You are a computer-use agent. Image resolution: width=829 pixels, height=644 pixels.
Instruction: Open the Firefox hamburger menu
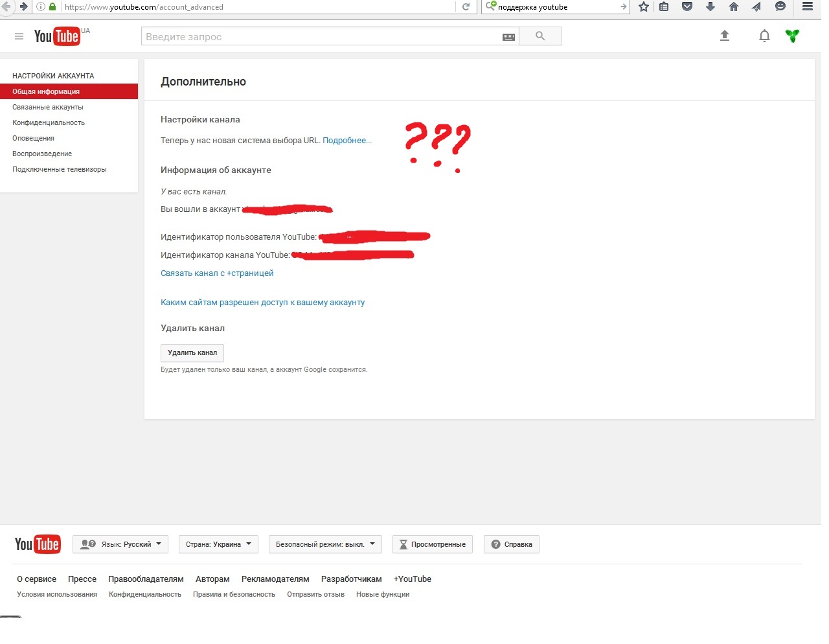pos(808,6)
